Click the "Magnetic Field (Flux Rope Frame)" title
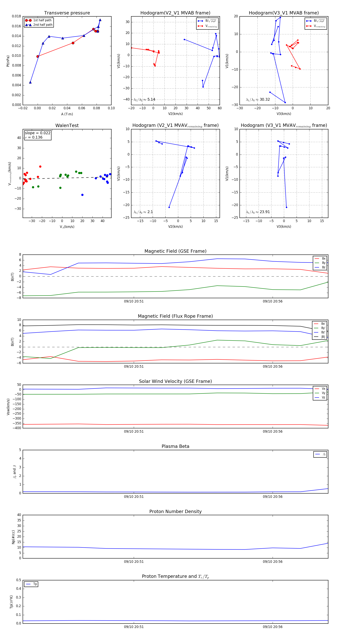Viewport: 351px width, 644px height. click(x=175, y=316)
